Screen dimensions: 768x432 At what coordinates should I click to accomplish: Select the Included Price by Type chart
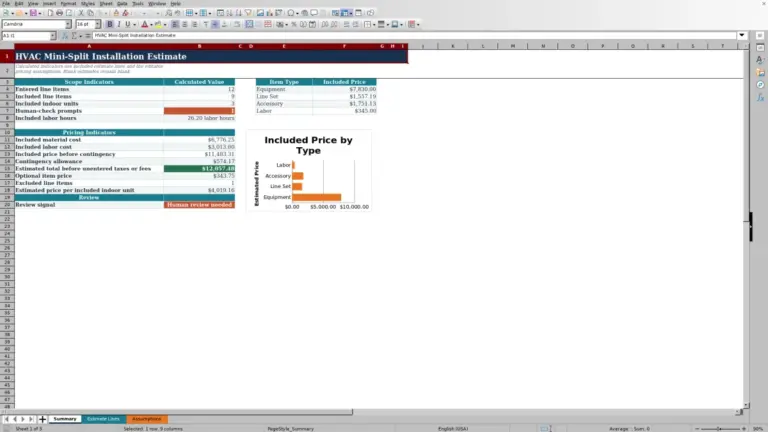click(309, 171)
